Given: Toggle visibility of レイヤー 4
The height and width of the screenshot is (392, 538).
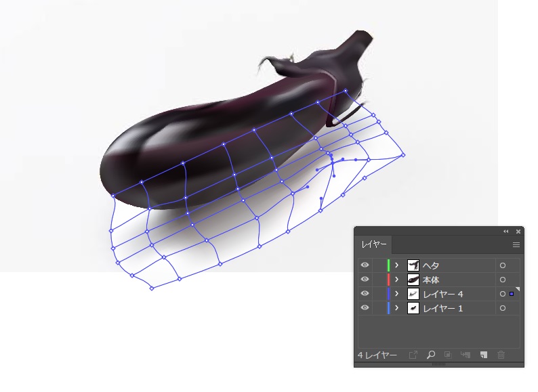Looking at the screenshot, I should click(x=365, y=294).
